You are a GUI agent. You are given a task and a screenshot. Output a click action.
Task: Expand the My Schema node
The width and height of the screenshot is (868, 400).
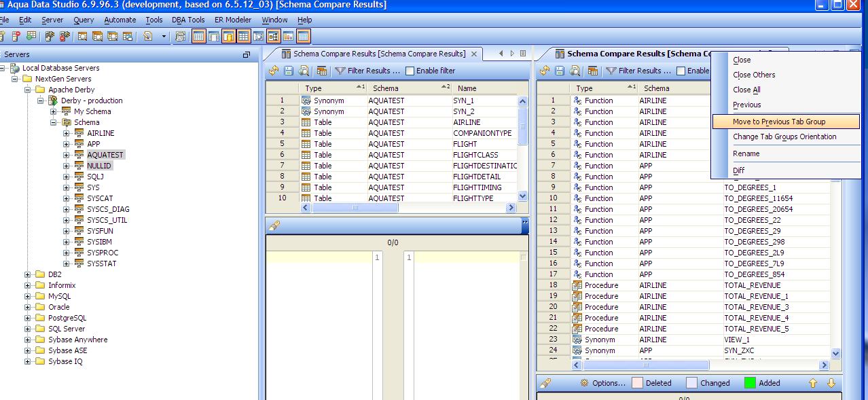(x=54, y=111)
